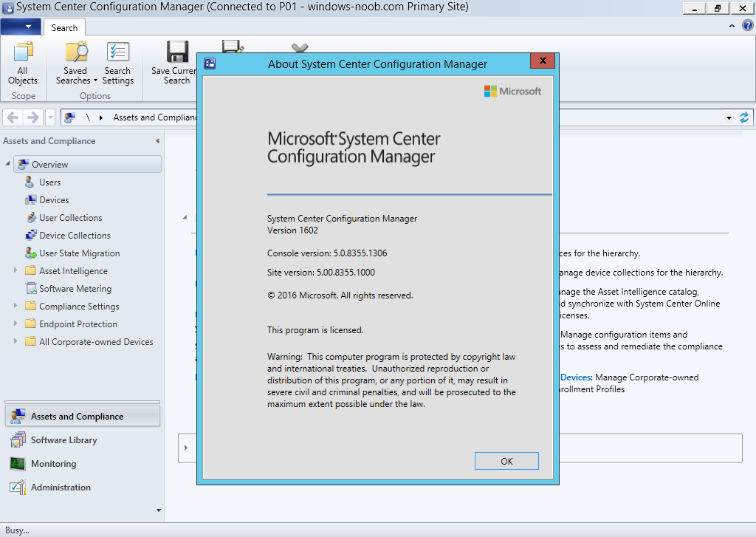The height and width of the screenshot is (537, 756).
Task: Click the Version 1602 text
Action: (292, 230)
